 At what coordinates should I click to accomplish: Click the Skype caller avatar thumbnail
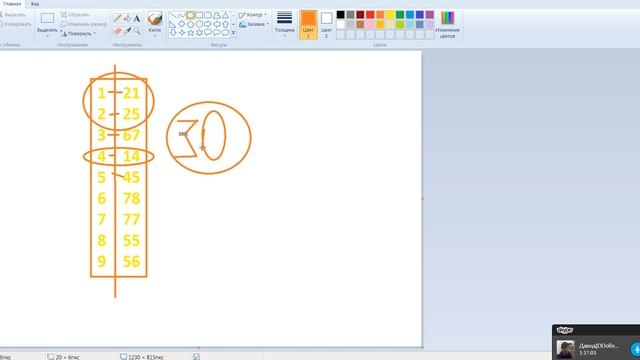566,350
